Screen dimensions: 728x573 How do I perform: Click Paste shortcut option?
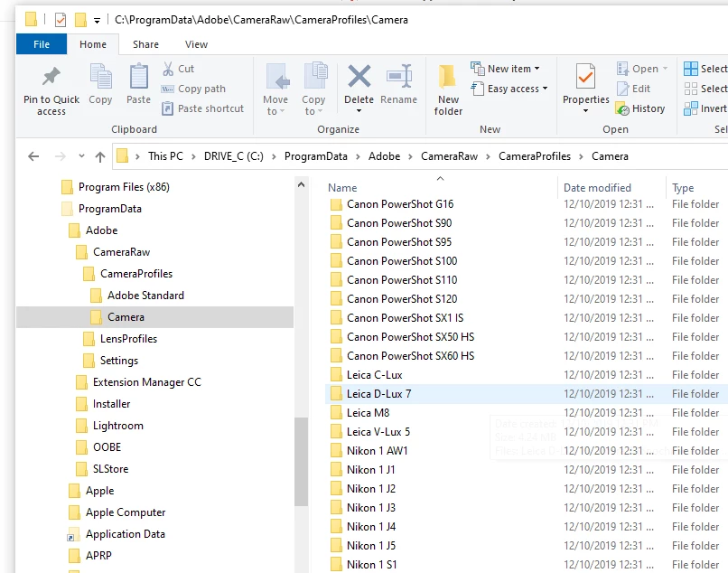(202, 108)
